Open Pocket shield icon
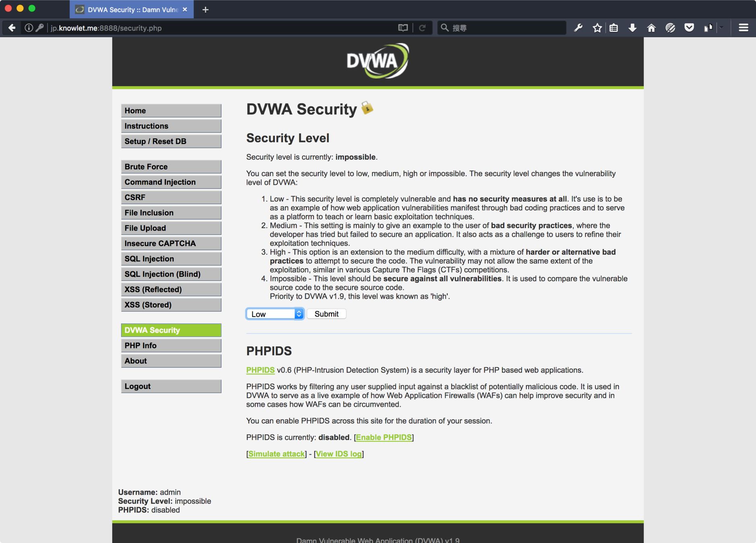This screenshot has width=756, height=543. (689, 28)
